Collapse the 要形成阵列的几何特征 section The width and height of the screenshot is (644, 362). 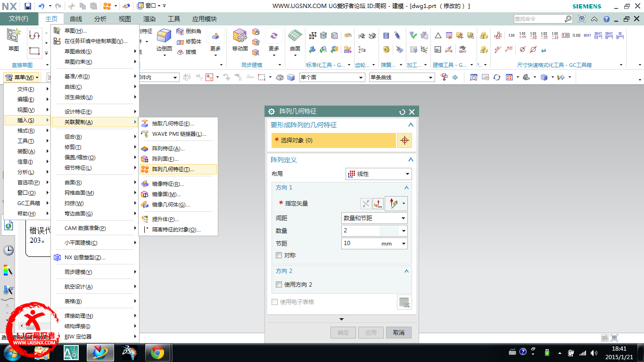click(411, 125)
